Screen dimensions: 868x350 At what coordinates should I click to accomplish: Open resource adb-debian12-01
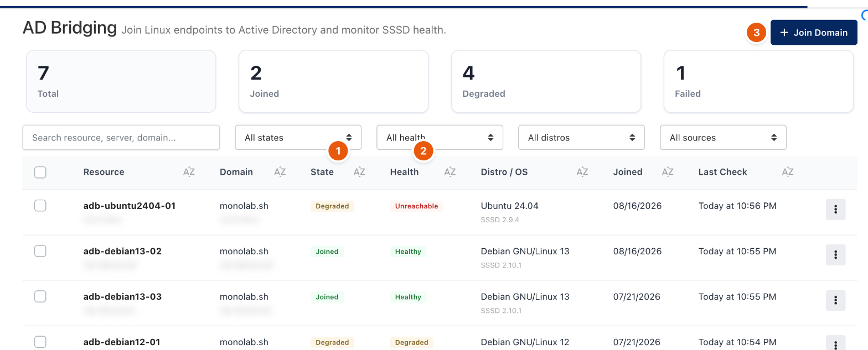coord(122,342)
